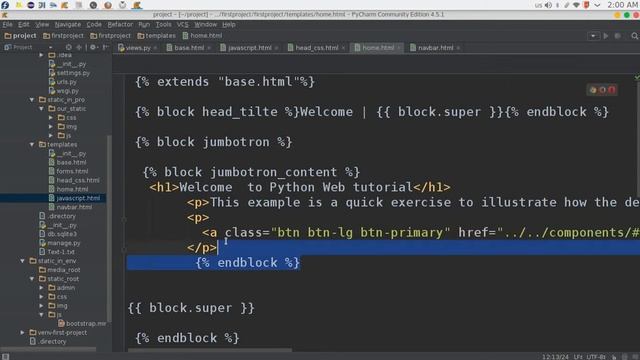
Task: Switch to the base.html editor tab
Action: [x=189, y=48]
